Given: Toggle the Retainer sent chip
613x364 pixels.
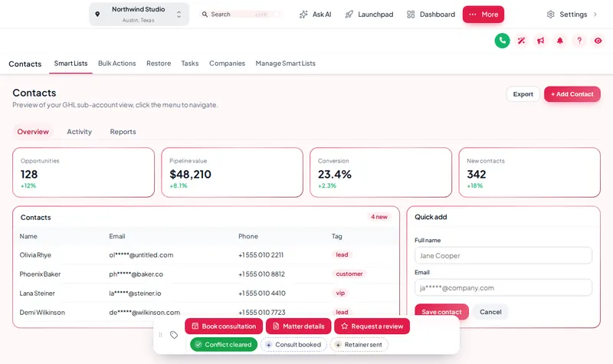Looking at the screenshot, I should tap(359, 344).
